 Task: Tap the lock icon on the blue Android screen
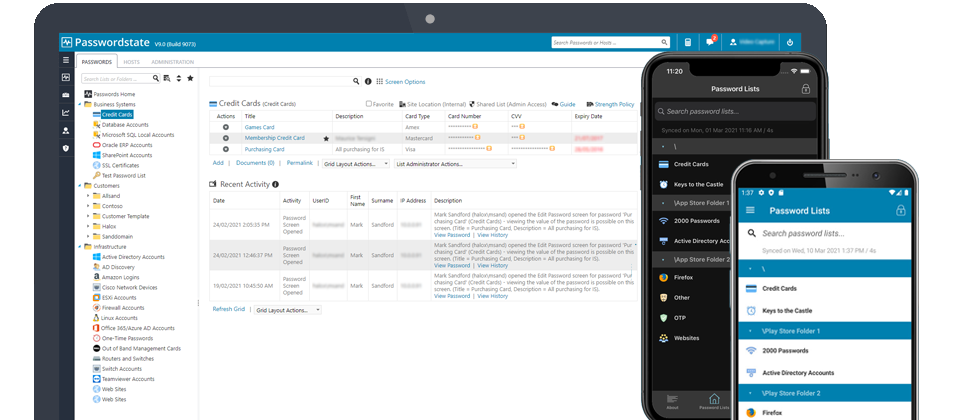901,211
